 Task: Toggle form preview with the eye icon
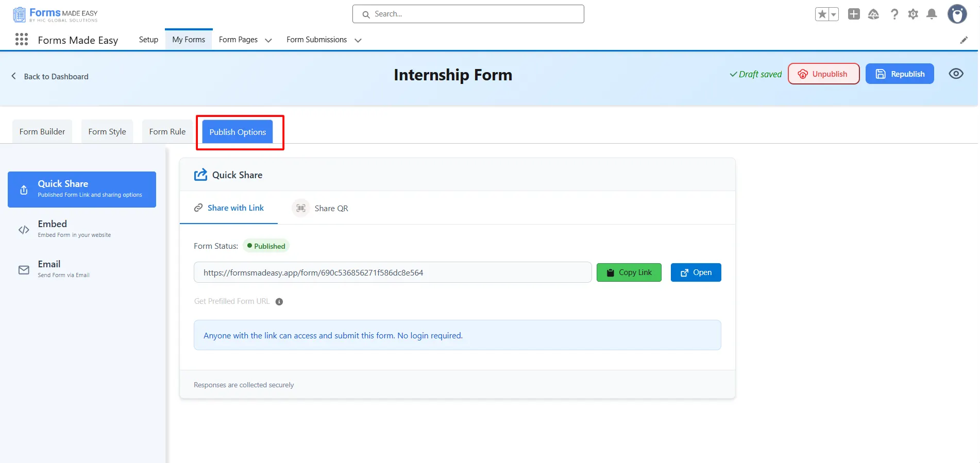pyautogui.click(x=956, y=74)
